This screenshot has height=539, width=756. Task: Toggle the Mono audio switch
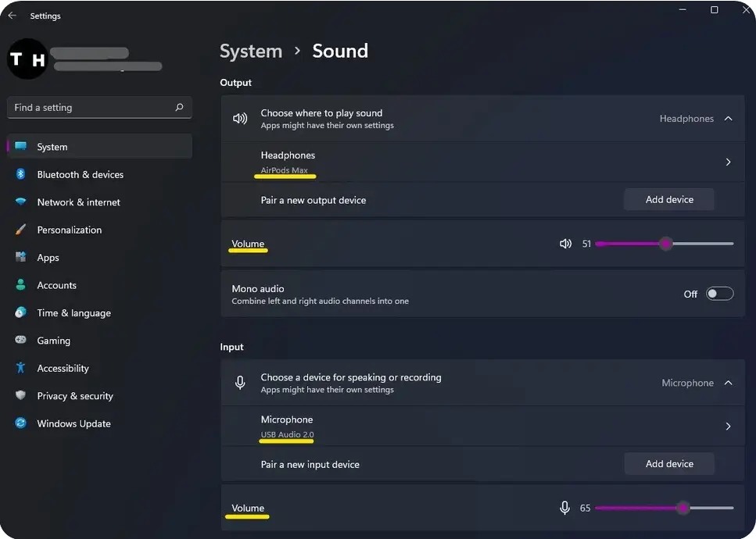click(x=719, y=294)
